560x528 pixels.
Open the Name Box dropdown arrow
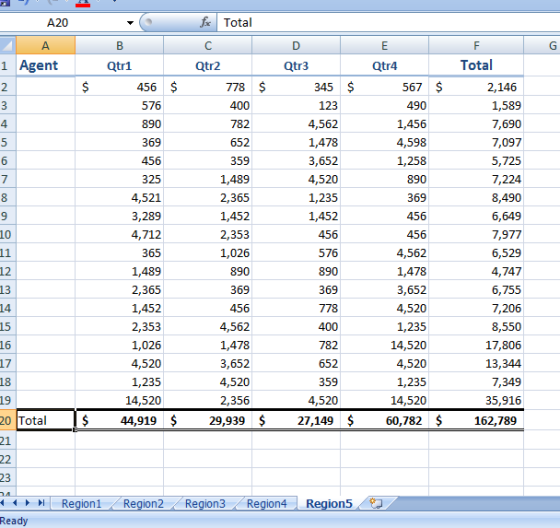130,23
